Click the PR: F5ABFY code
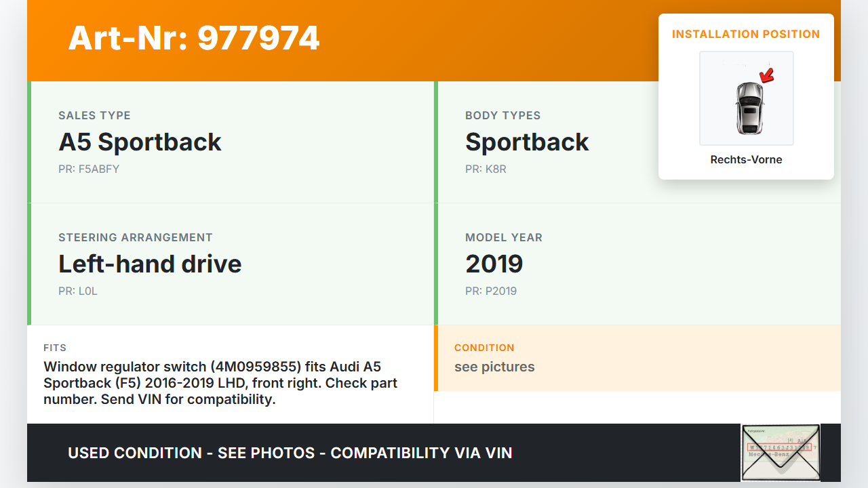The width and height of the screenshot is (868, 488). [89, 169]
